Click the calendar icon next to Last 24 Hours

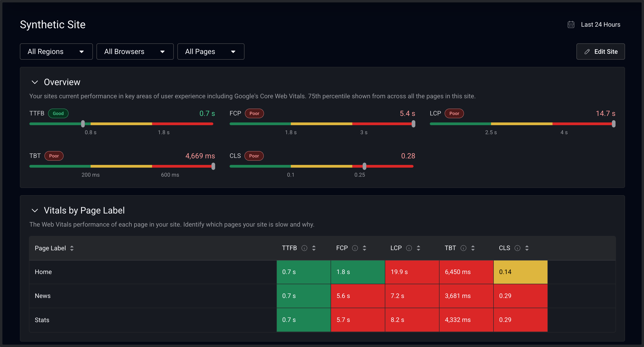(571, 24)
